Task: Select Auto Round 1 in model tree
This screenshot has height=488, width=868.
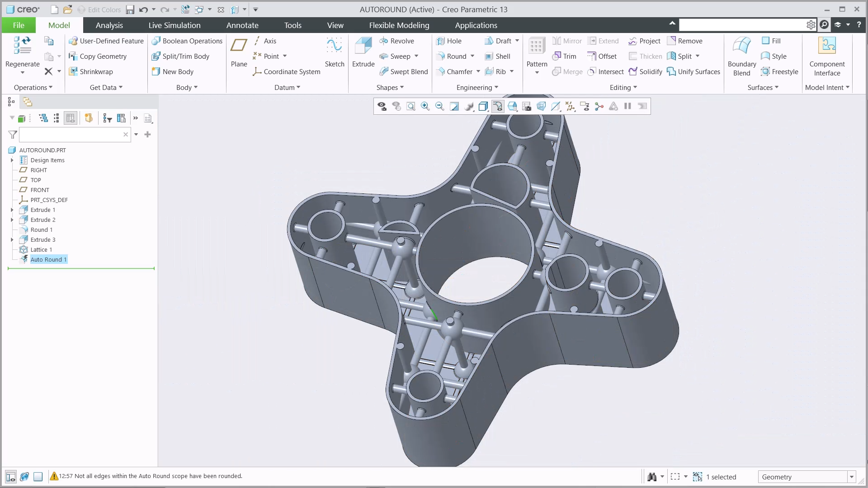Action: pyautogui.click(x=48, y=259)
